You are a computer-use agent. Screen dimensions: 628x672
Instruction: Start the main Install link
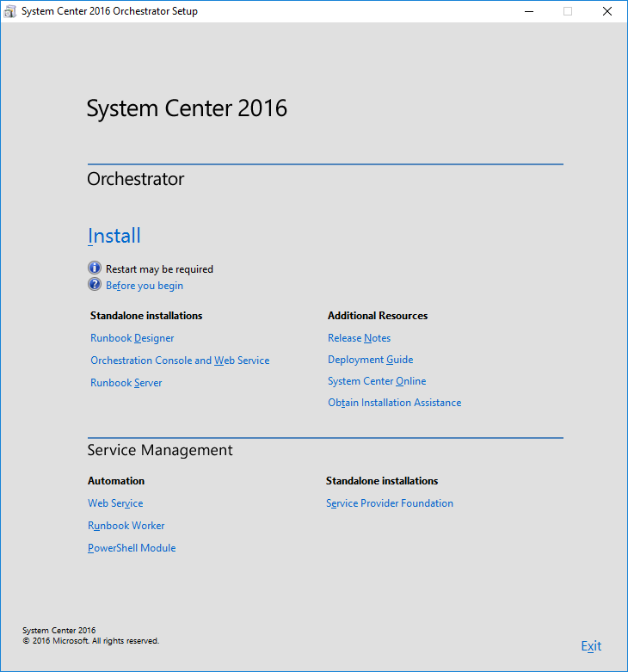click(x=114, y=236)
